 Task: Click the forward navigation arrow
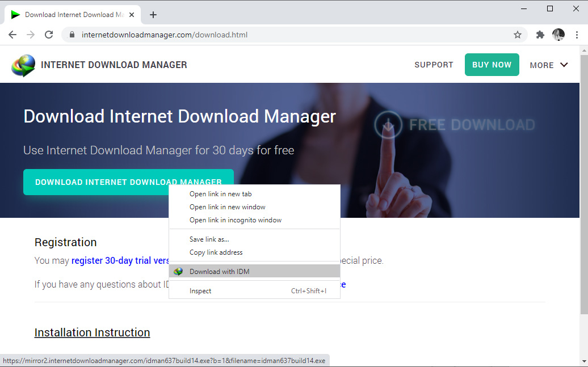click(x=31, y=35)
